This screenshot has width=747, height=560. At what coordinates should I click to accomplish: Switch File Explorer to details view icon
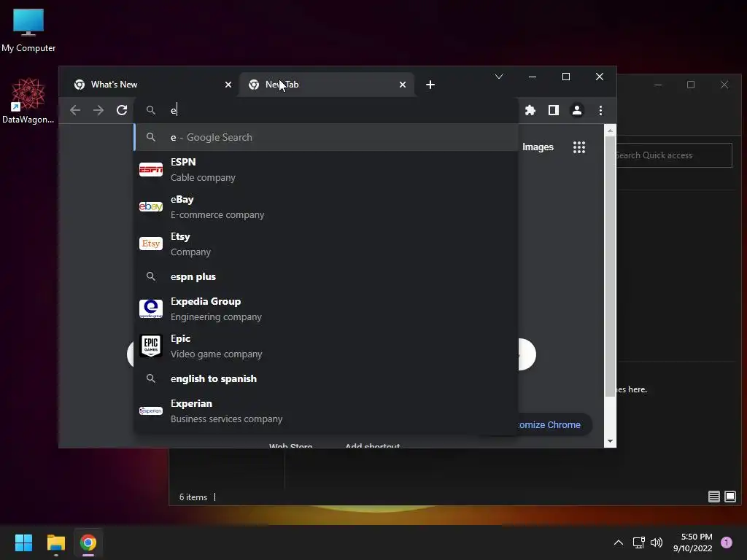(713, 497)
